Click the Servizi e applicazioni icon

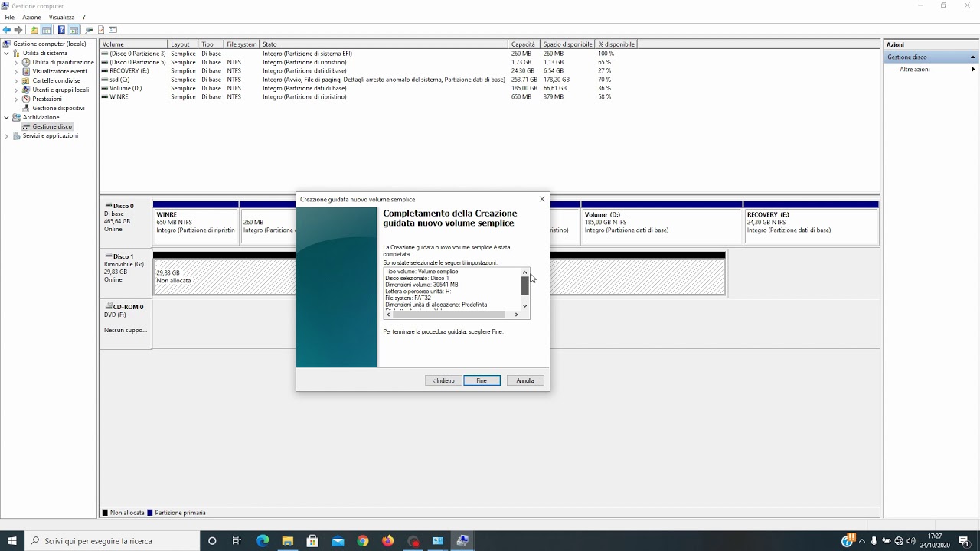17,135
